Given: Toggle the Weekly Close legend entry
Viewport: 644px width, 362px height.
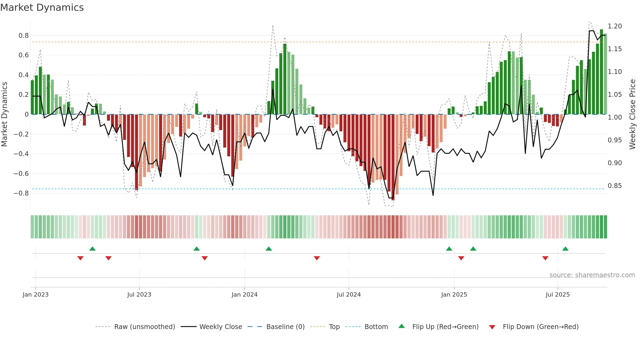Looking at the screenshot, I should (x=211, y=327).
